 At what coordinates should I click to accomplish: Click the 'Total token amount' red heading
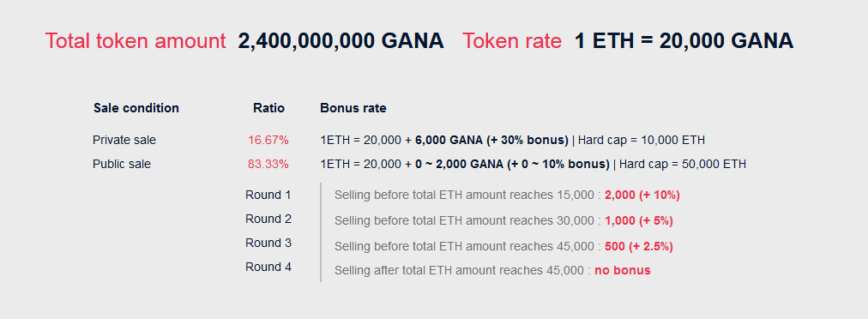pos(136,41)
